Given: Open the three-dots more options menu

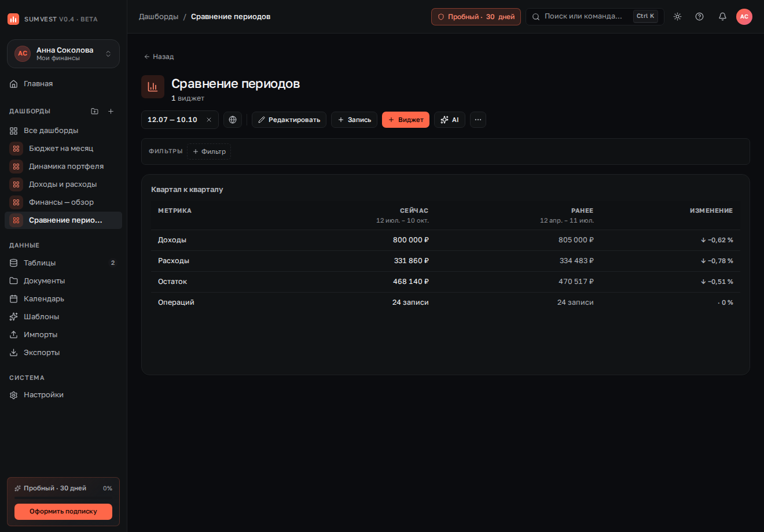Looking at the screenshot, I should click(x=478, y=120).
